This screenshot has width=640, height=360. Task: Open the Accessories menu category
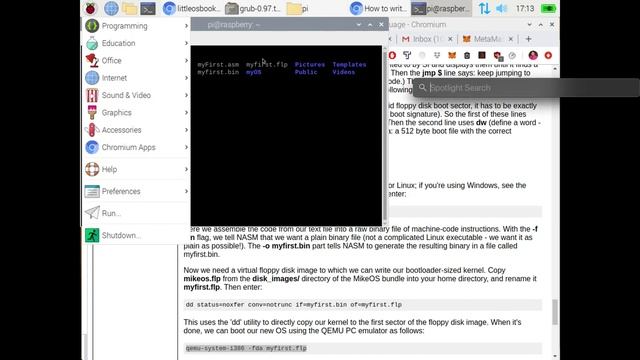136,130
